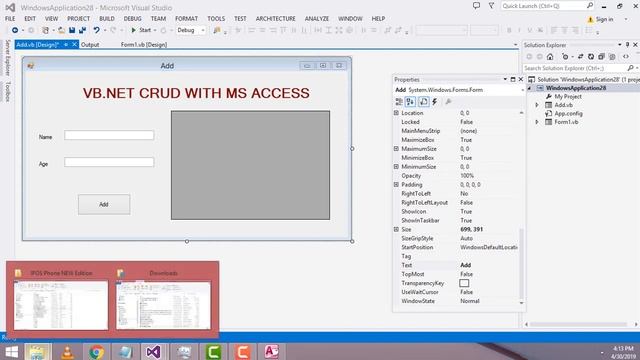Click the Open File folder icon
640x360 pixels.
[x=61, y=30]
